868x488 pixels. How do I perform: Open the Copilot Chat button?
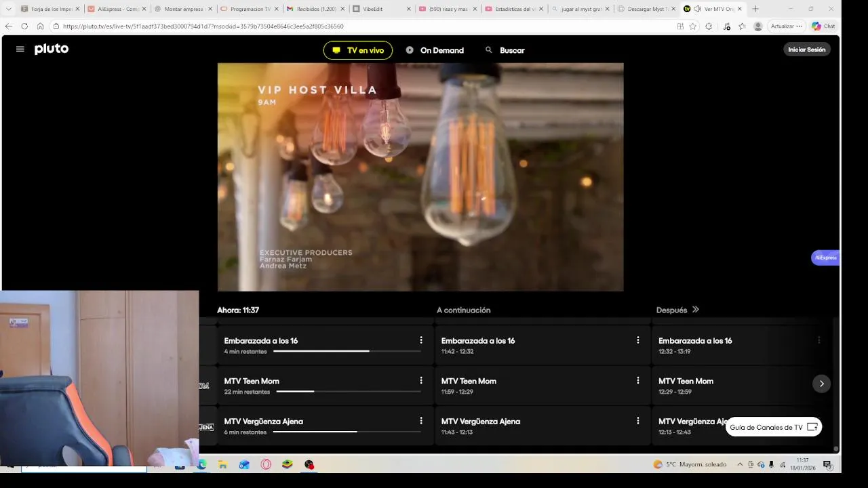pos(824,26)
